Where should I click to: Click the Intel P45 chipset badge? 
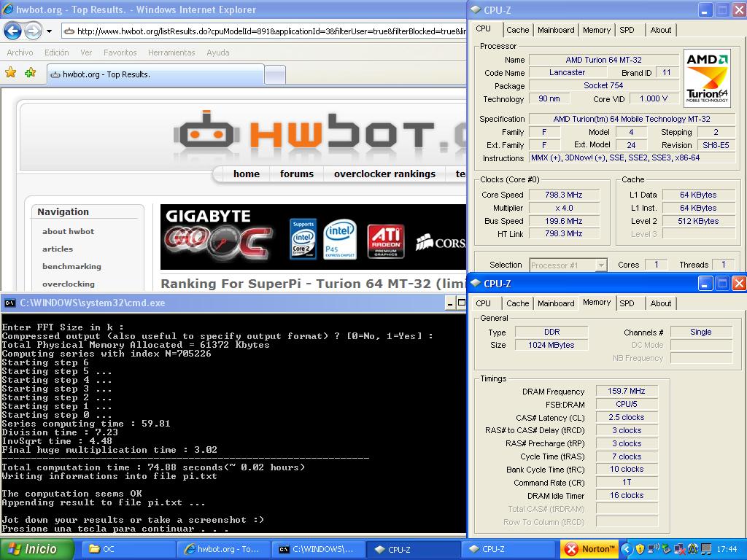[x=340, y=239]
